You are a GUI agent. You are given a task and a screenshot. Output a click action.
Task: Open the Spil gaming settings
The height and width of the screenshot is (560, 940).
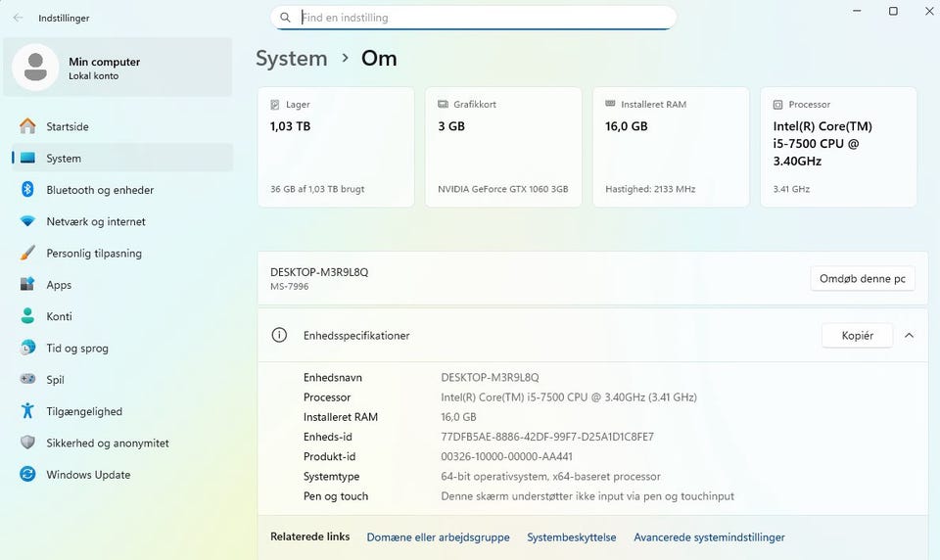(55, 380)
